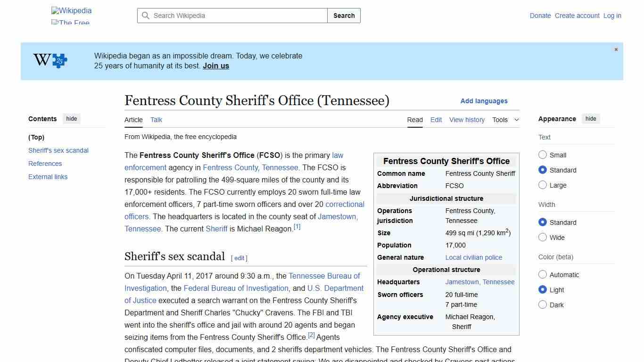Screen dimensions: 644x362
Task: Click the magnifying glass search icon
Action: coord(146,15)
